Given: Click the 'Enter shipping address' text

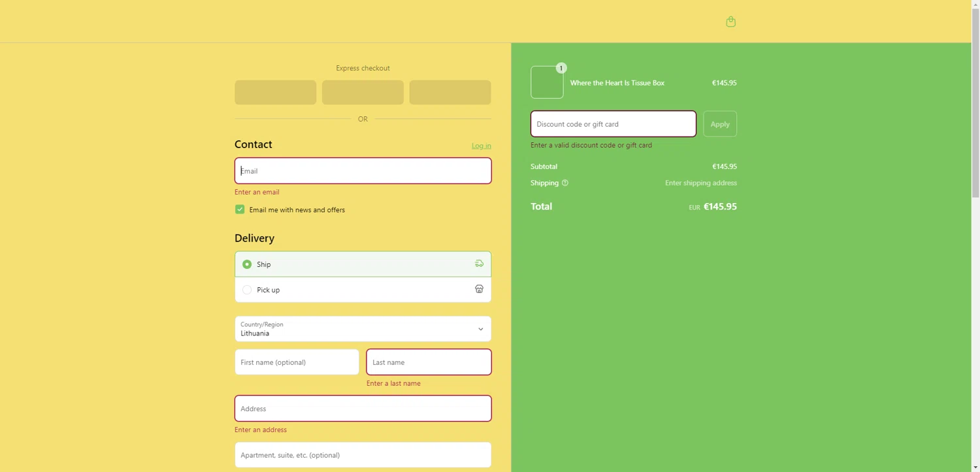Looking at the screenshot, I should (701, 183).
